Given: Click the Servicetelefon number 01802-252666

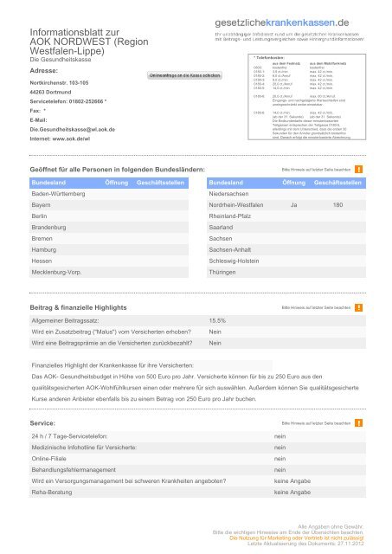Looking at the screenshot, I should [87, 101].
